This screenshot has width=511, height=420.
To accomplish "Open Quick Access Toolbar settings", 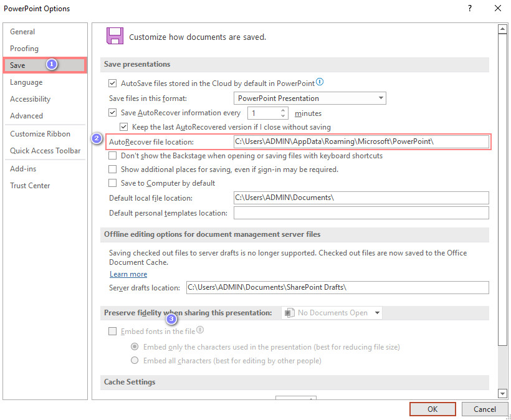I will coord(45,151).
